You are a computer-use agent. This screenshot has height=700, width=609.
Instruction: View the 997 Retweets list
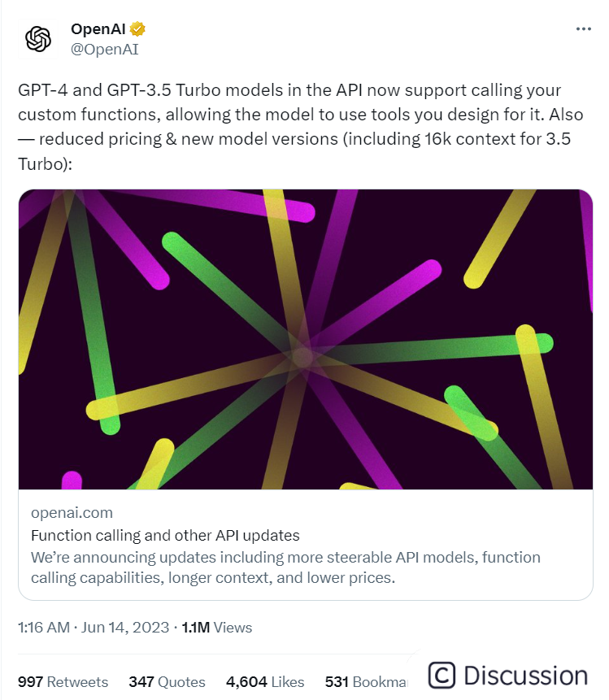point(63,681)
